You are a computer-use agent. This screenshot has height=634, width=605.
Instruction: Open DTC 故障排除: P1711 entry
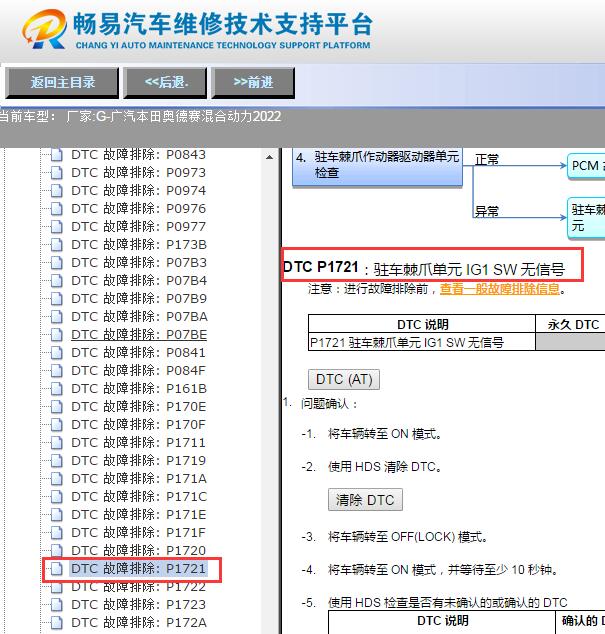click(138, 442)
